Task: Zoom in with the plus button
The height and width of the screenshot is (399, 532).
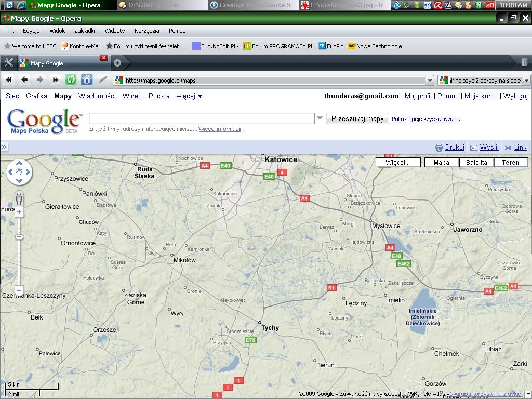Action: coord(19,212)
